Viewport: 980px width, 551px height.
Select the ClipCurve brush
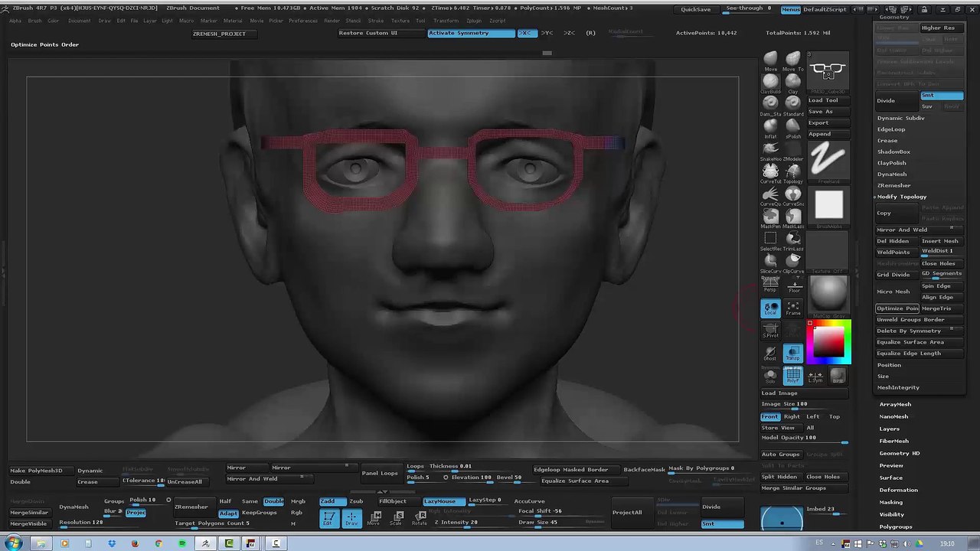[793, 262]
